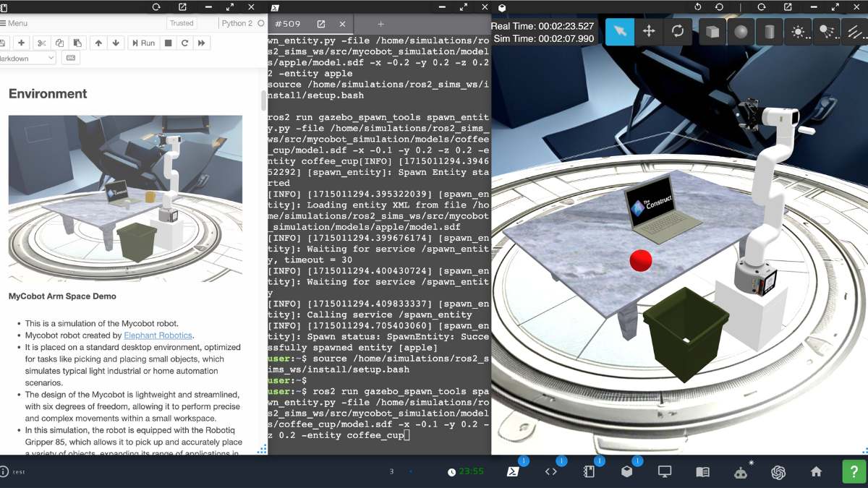Insert a sphere shape into the simulation

pyautogui.click(x=741, y=32)
